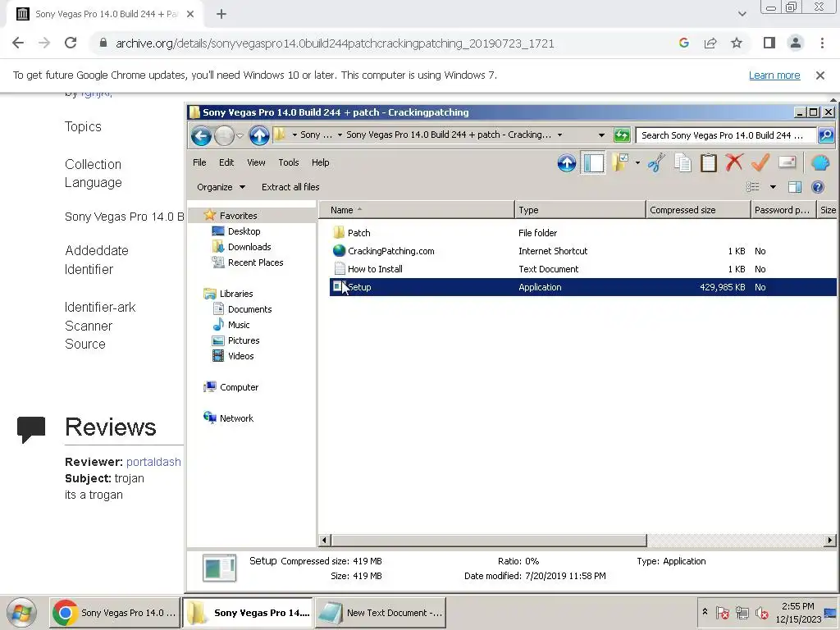Click the Explorer search box
Image resolution: width=840 pixels, height=630 pixels.
coord(726,135)
